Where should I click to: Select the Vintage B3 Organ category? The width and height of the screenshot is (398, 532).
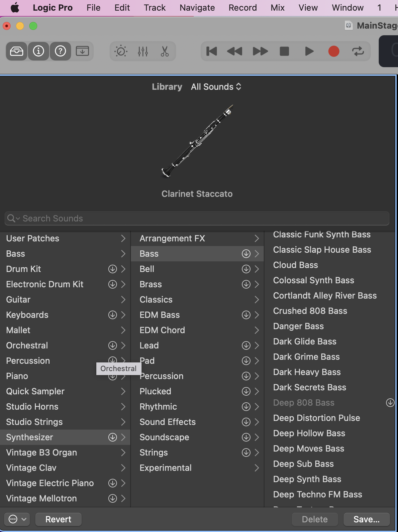65,453
